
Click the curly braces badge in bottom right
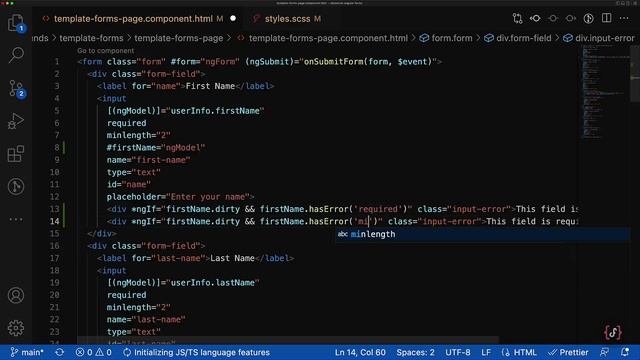(x=613, y=332)
